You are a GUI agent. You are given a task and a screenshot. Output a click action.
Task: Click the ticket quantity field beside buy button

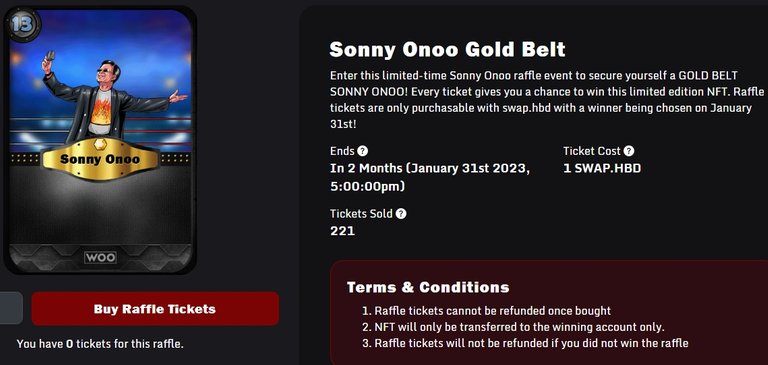[x=11, y=308]
